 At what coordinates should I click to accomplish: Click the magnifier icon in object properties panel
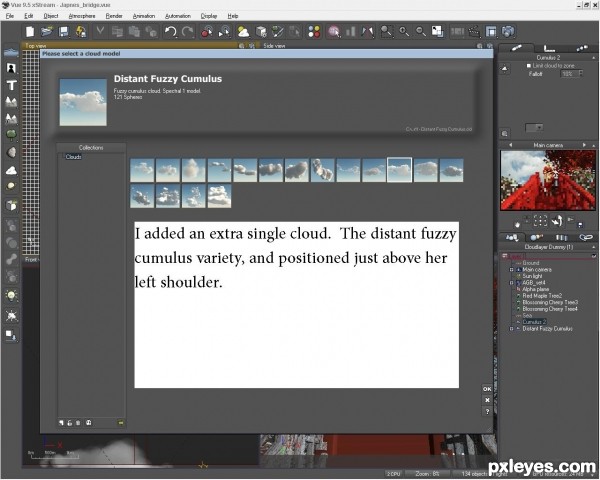tap(505, 134)
